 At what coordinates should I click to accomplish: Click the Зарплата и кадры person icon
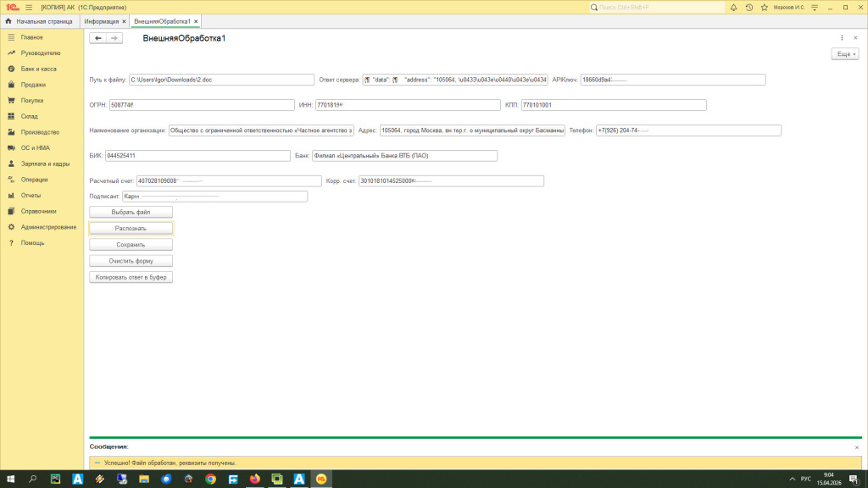tap(11, 164)
